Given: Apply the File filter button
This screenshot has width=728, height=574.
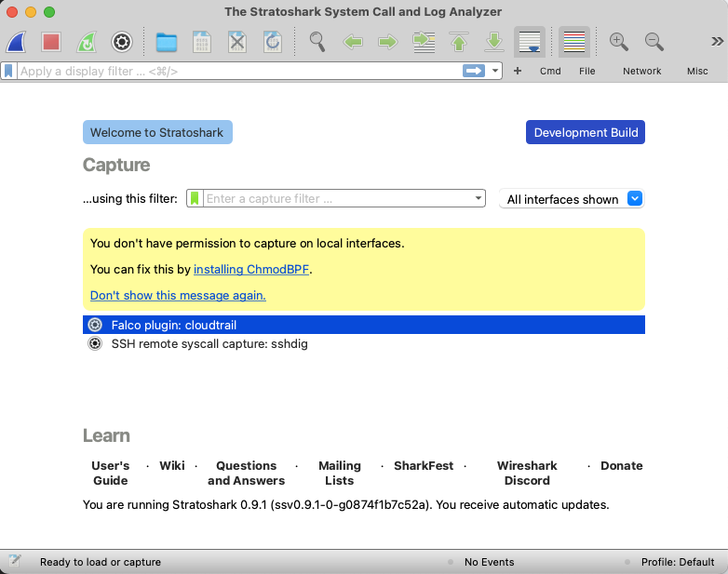Looking at the screenshot, I should 586,71.
